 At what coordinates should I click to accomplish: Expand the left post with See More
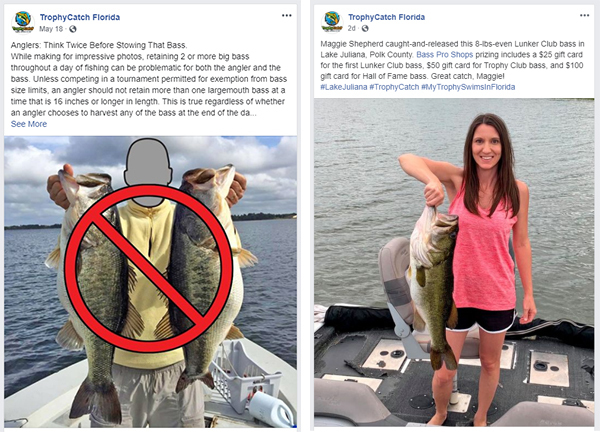[x=29, y=124]
